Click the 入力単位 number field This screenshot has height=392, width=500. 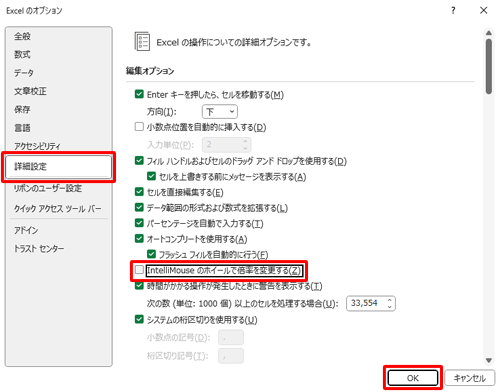click(226, 145)
